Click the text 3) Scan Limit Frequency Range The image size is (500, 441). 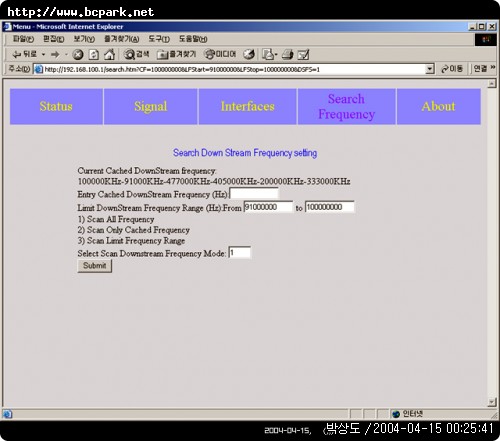131,241
